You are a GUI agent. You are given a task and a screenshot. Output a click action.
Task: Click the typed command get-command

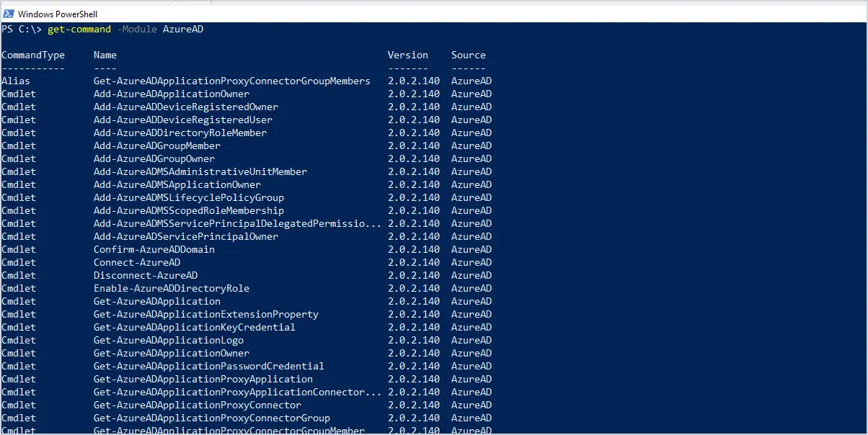pyautogui.click(x=79, y=29)
